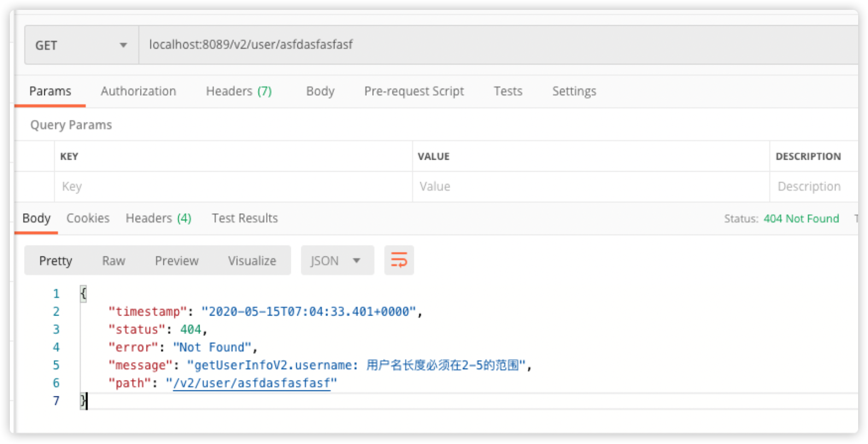
Task: Select the Pretty view
Action: pyautogui.click(x=56, y=261)
